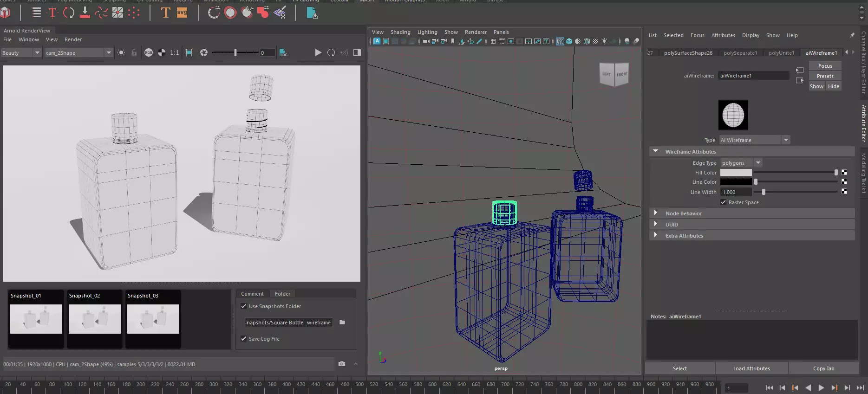Click the Select button at bottom

click(679, 368)
